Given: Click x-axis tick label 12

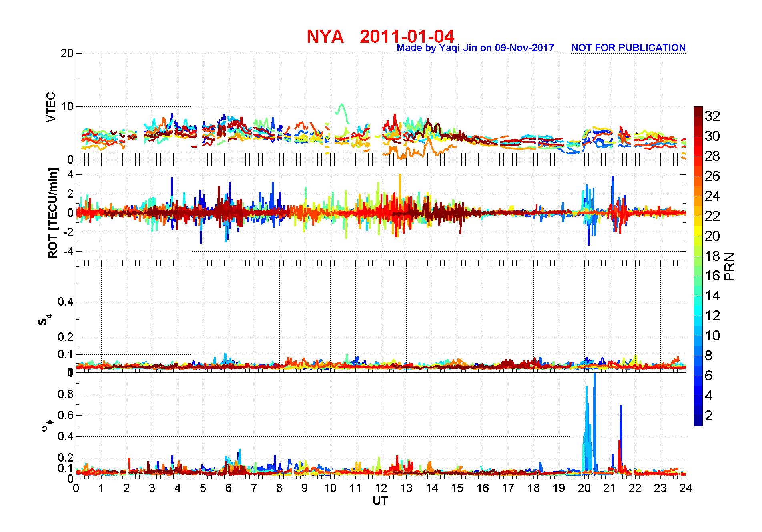Looking at the screenshot, I should 381,488.
